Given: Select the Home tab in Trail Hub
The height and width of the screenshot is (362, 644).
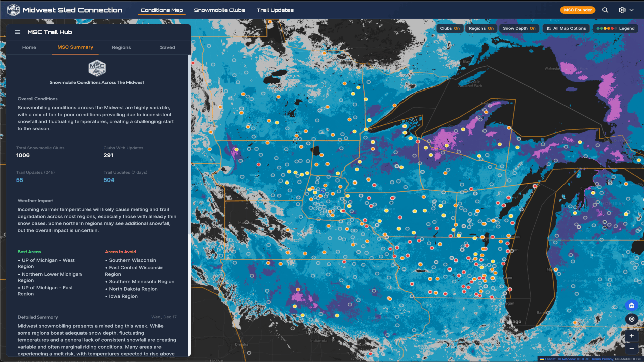Looking at the screenshot, I should (29, 47).
